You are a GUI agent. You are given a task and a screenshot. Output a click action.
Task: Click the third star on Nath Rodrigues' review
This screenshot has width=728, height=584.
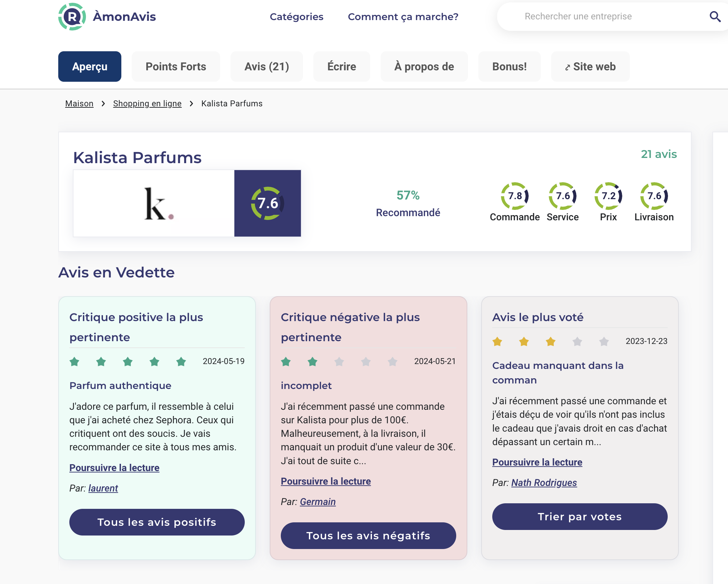(551, 342)
